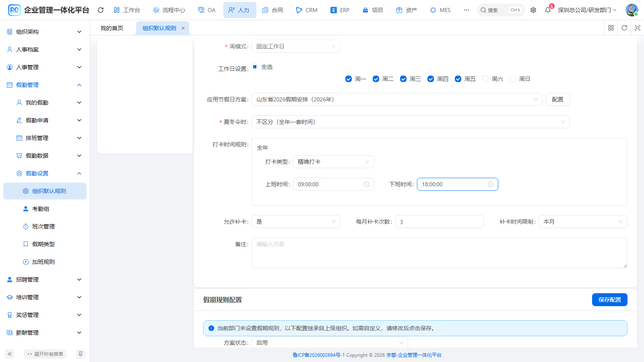Click the 配置 button beside the holiday scheme
Screen dimensions: 644x362
click(558, 99)
